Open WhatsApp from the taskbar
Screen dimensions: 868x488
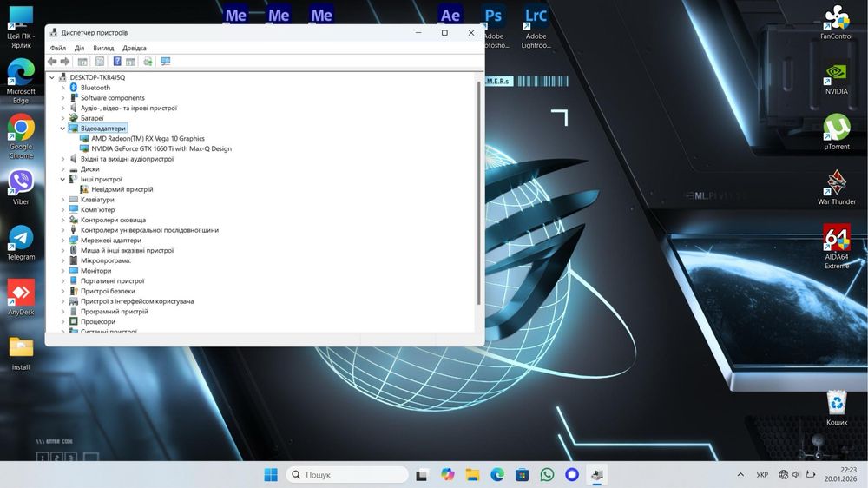point(547,475)
